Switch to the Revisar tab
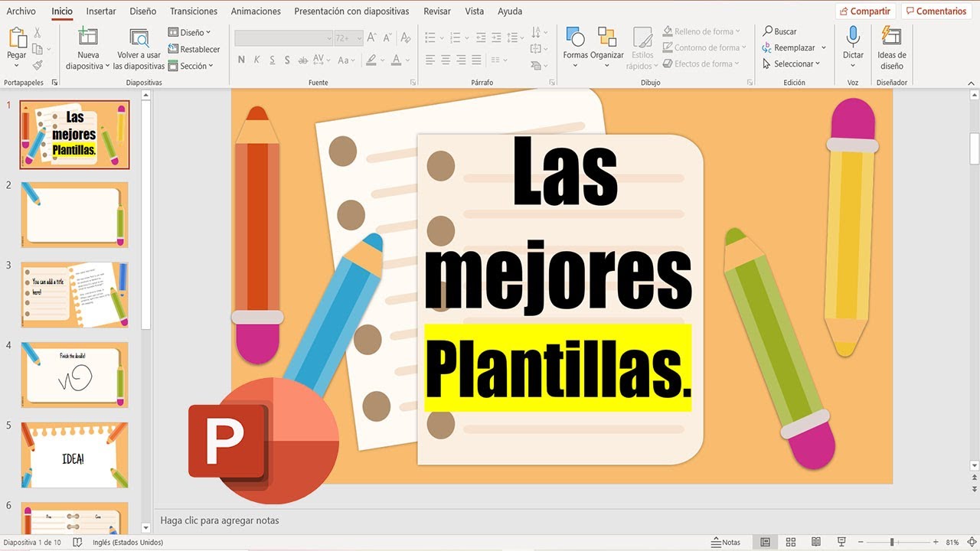 click(437, 11)
